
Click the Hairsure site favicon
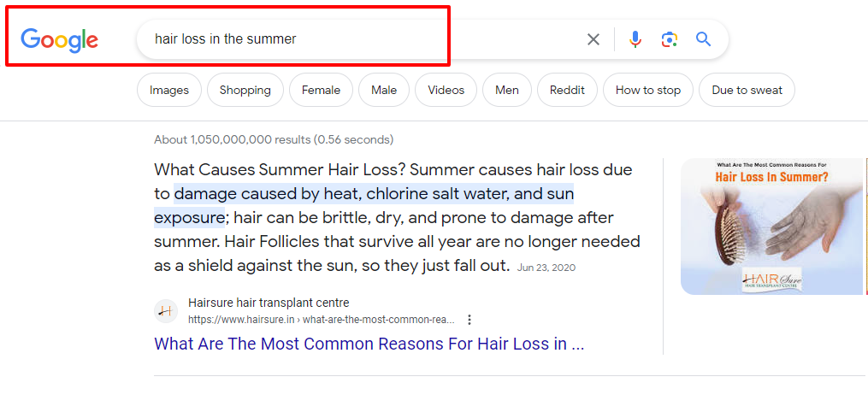[x=166, y=311]
